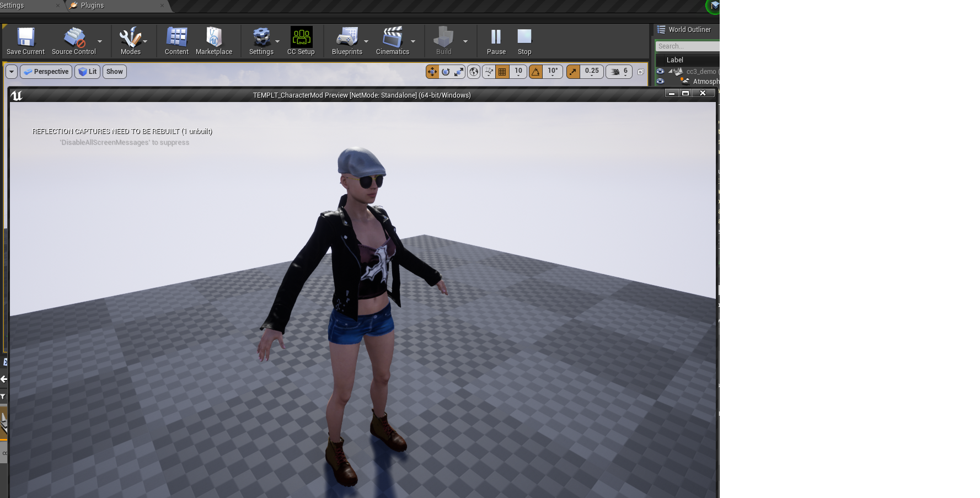Toggle rotation snapping angle icon
980x498 pixels.
coord(535,72)
